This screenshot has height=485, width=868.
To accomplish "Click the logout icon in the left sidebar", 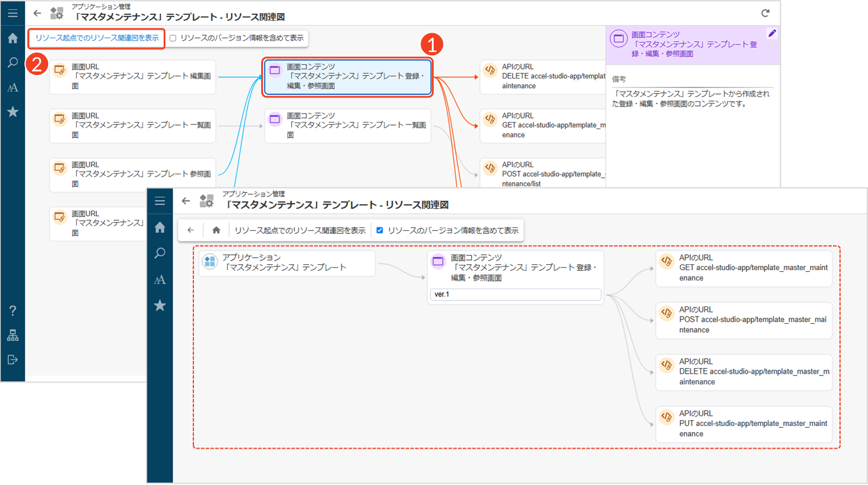I will tap(12, 359).
